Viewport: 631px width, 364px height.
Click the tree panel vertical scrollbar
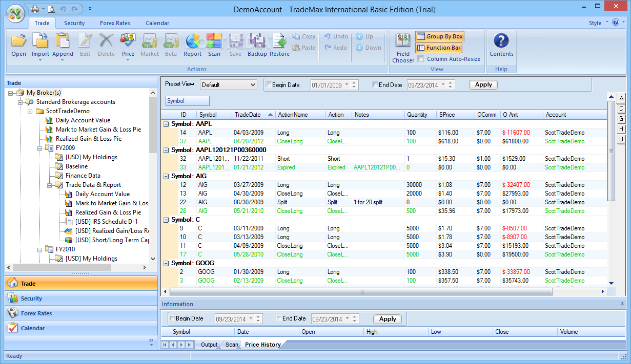[x=153, y=125]
